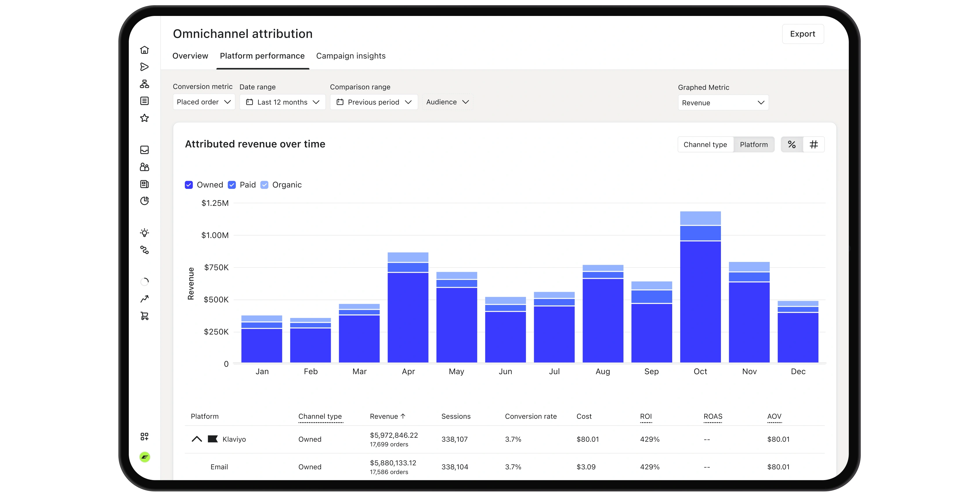Click the ROAS column header
The width and height of the screenshot is (980, 496).
tap(713, 416)
